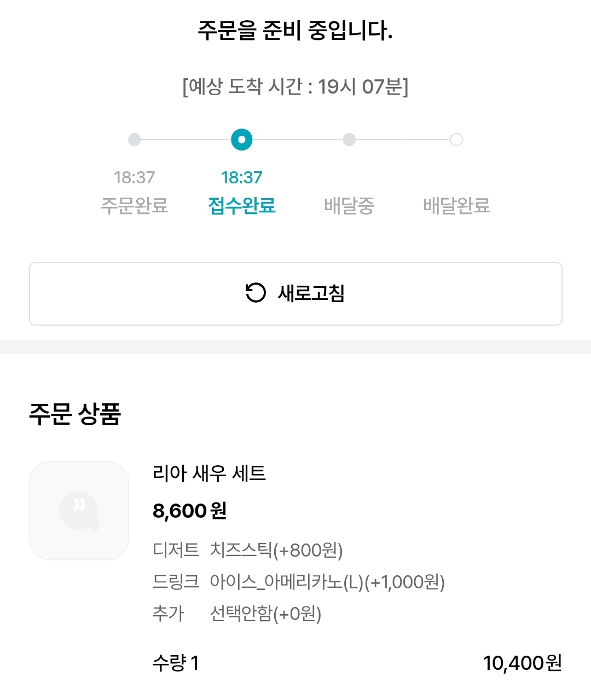
Task: Click the circular arrow refresh icon
Action: point(255,293)
